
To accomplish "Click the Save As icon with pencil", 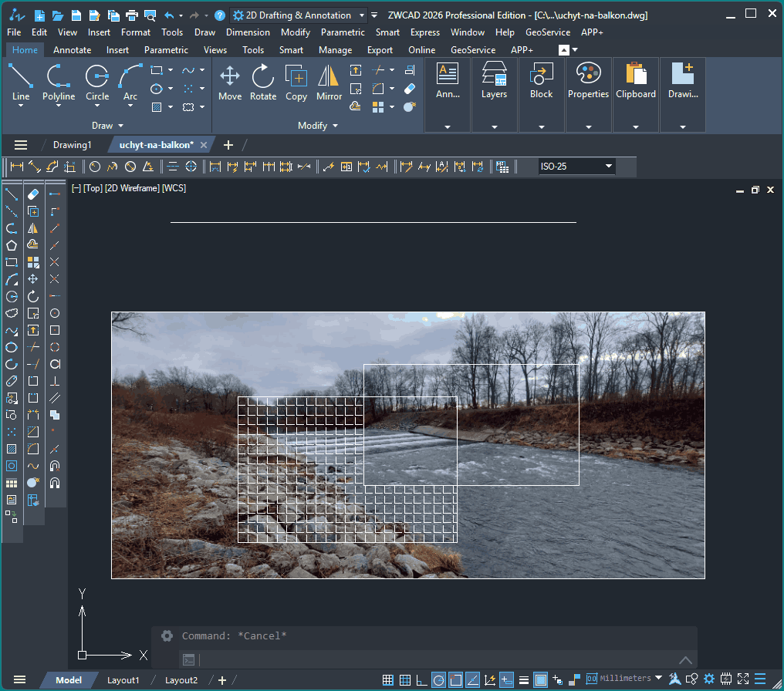I will coord(94,15).
